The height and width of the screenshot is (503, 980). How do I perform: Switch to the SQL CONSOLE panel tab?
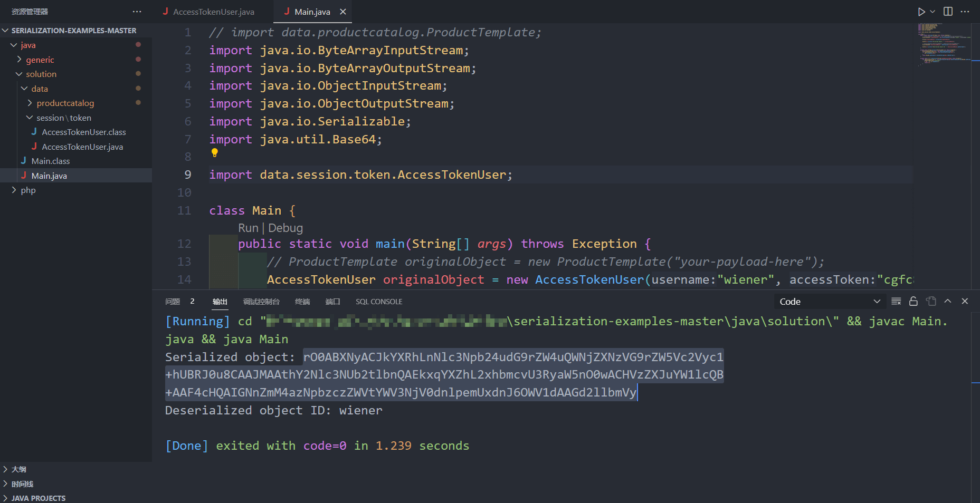tap(378, 302)
